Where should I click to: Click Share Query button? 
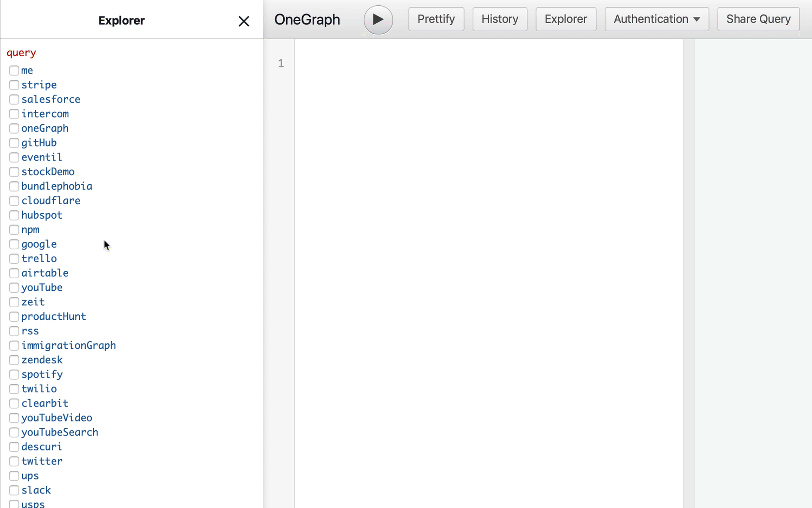click(x=758, y=19)
